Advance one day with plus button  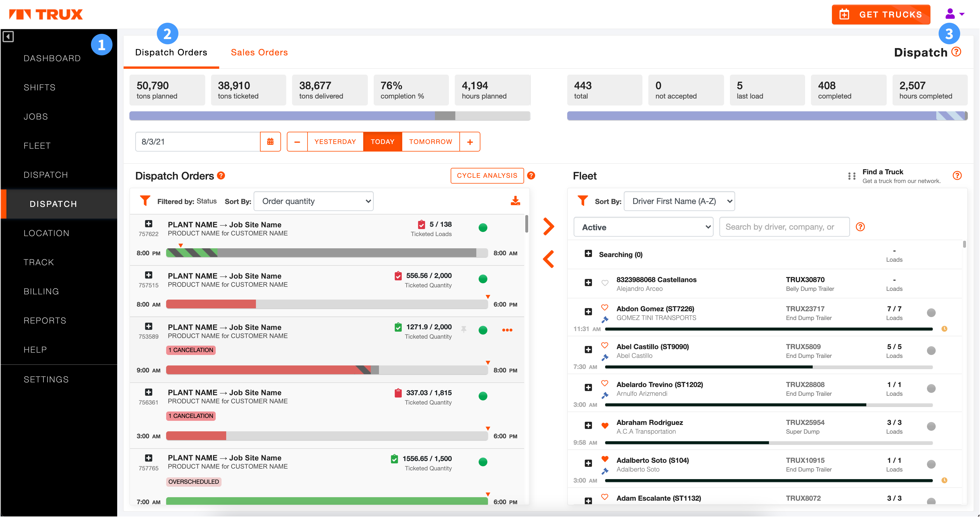[470, 142]
